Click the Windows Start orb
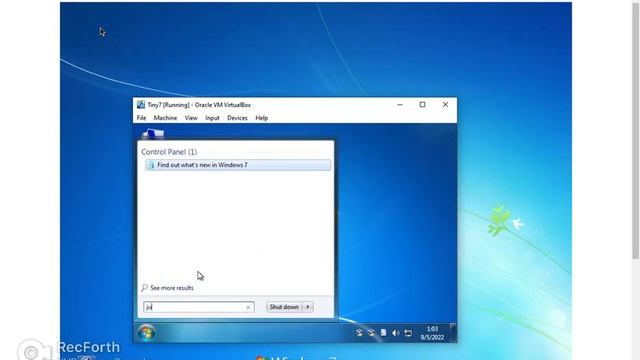The image size is (640, 360). click(147, 333)
